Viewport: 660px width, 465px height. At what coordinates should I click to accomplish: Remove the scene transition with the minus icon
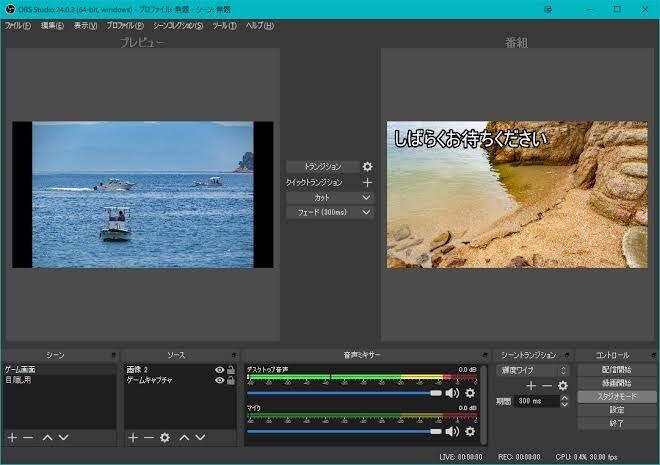[547, 385]
